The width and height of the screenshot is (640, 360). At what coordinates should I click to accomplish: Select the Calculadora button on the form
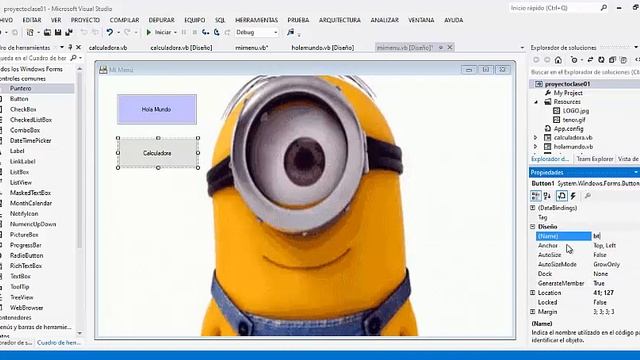click(158, 153)
